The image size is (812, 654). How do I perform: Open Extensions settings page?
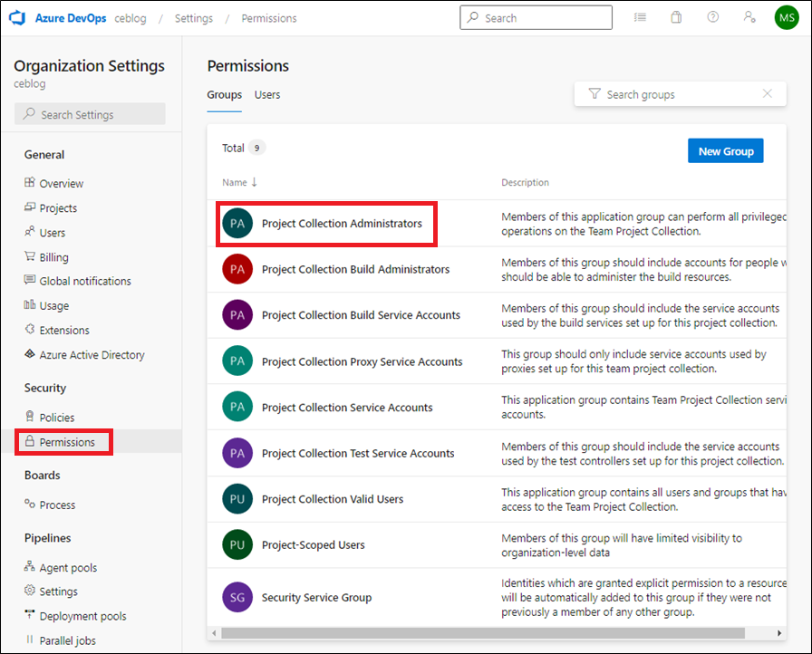(x=64, y=330)
